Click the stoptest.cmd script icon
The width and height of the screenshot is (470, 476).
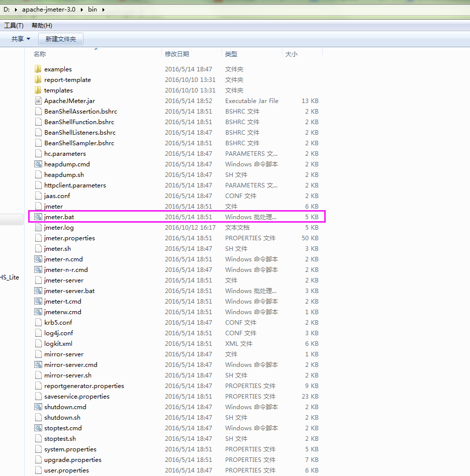tap(38, 428)
